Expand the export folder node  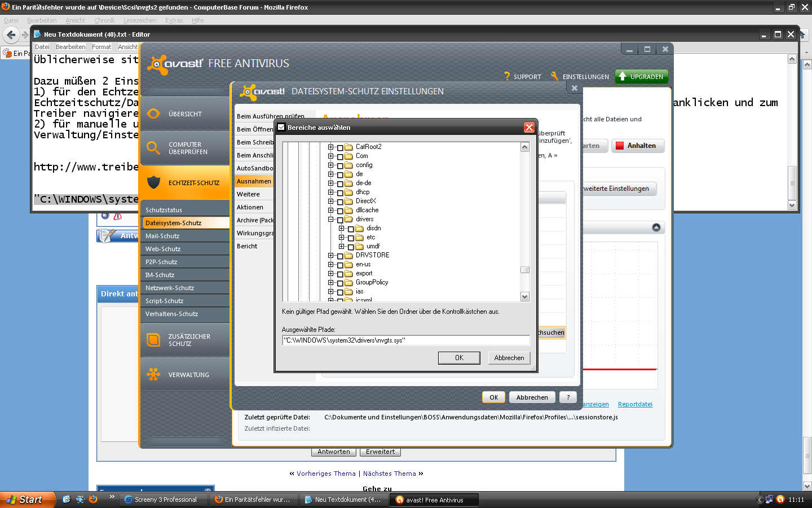[x=331, y=273]
